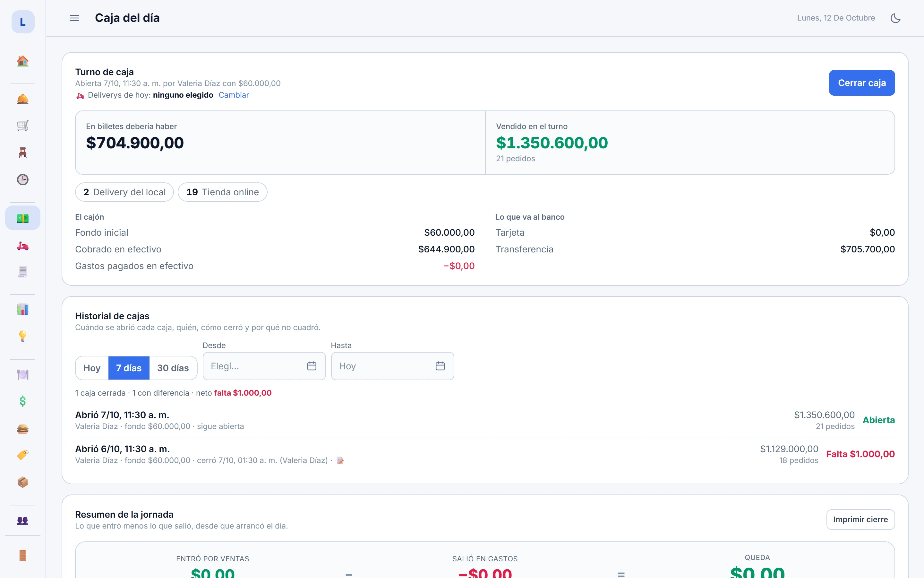
Task: Switch history filter to Hoy
Action: [92, 368]
